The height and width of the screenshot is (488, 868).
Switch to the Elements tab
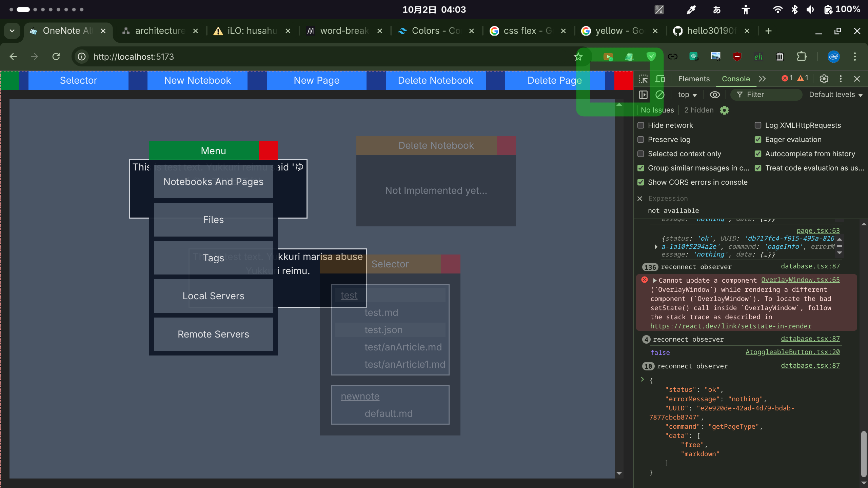coord(694,79)
